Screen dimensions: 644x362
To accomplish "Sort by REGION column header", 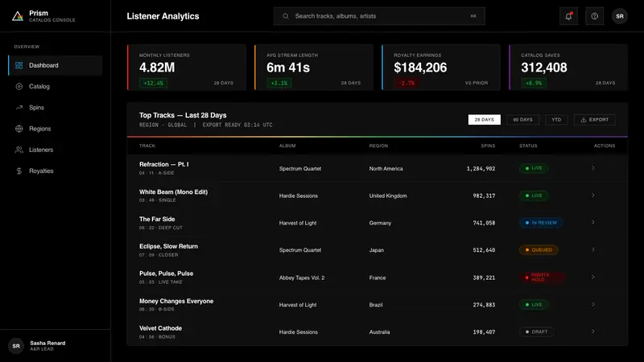I will [378, 146].
